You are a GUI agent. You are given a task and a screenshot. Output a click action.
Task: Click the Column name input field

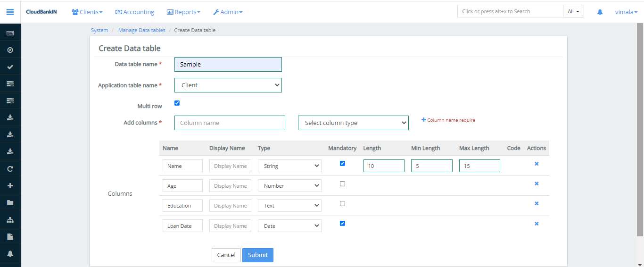230,123
